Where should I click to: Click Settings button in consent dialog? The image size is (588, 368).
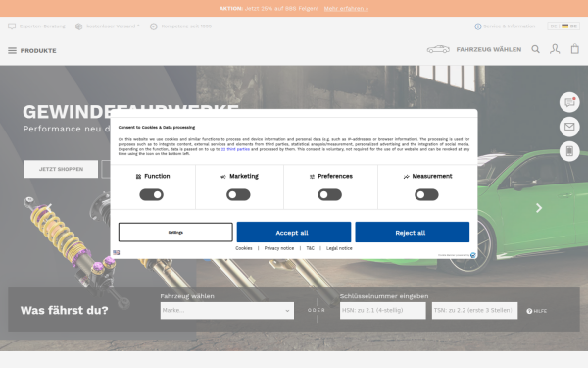pyautogui.click(x=175, y=232)
